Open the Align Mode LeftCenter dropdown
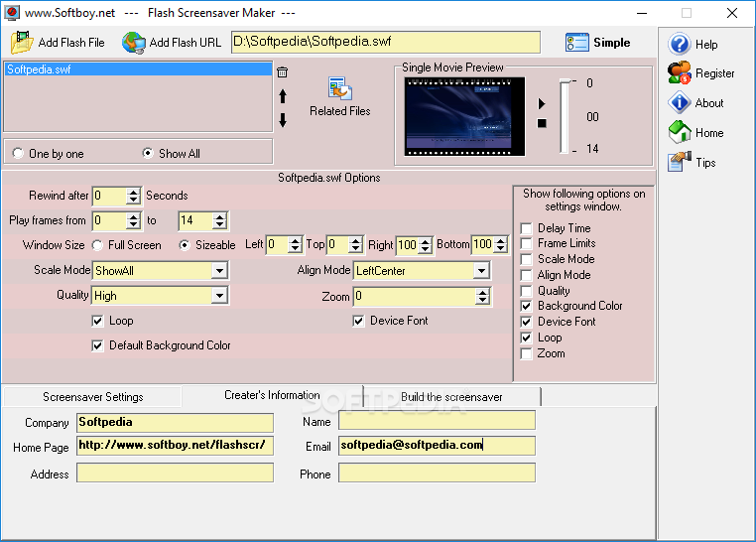The height and width of the screenshot is (542, 756). tap(481, 271)
